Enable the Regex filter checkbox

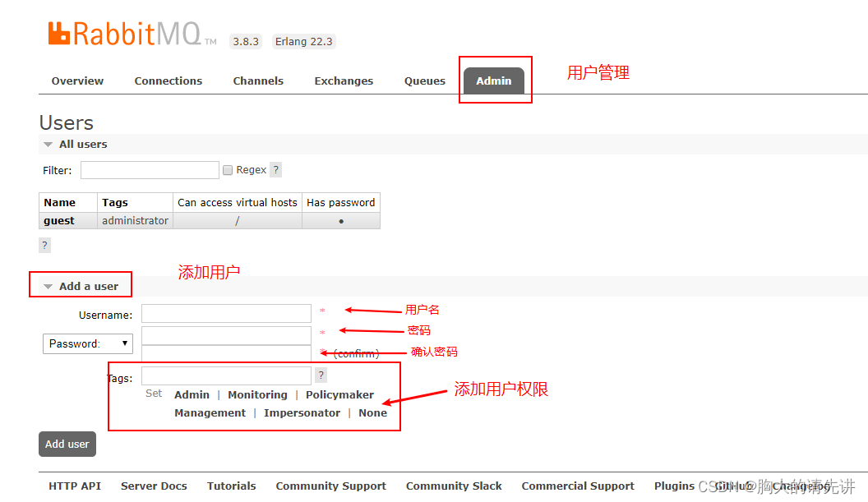tap(228, 170)
